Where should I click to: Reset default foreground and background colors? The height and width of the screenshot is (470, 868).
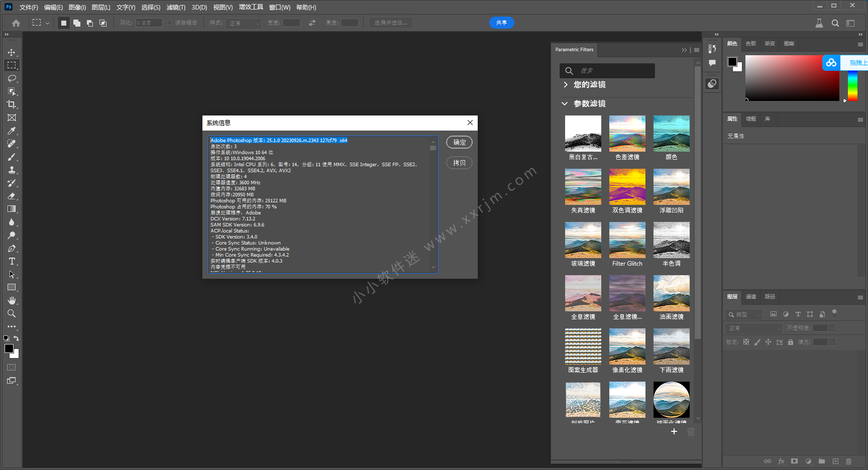[6, 338]
